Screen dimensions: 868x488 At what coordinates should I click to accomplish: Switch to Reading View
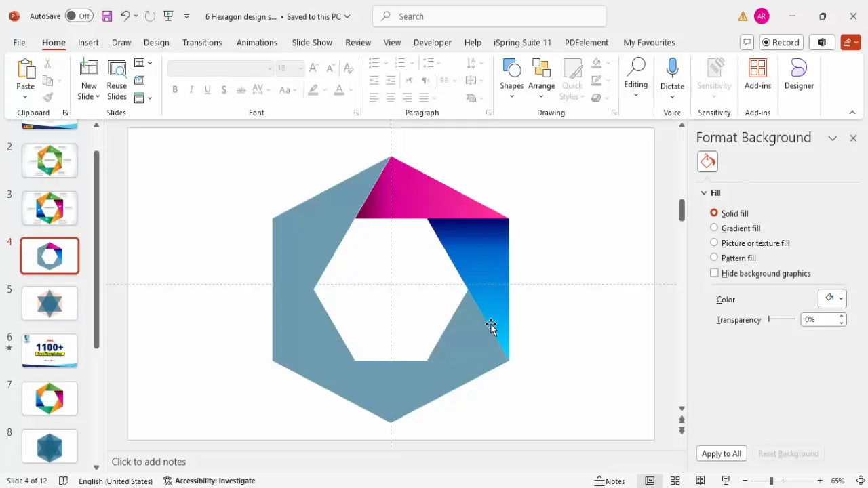[701, 481]
